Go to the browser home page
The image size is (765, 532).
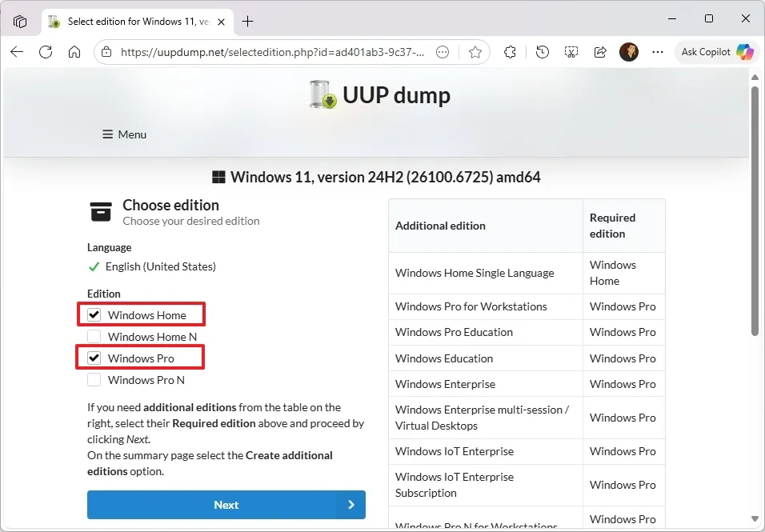(74, 52)
